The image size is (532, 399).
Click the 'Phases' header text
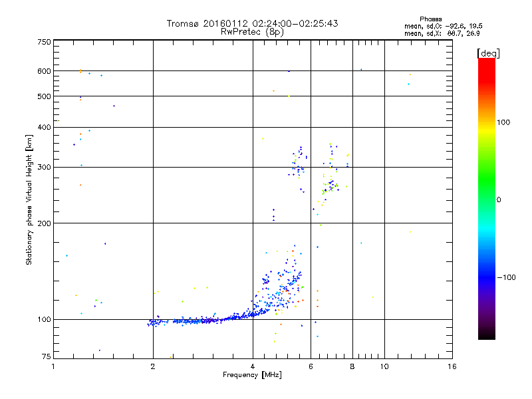click(x=430, y=19)
